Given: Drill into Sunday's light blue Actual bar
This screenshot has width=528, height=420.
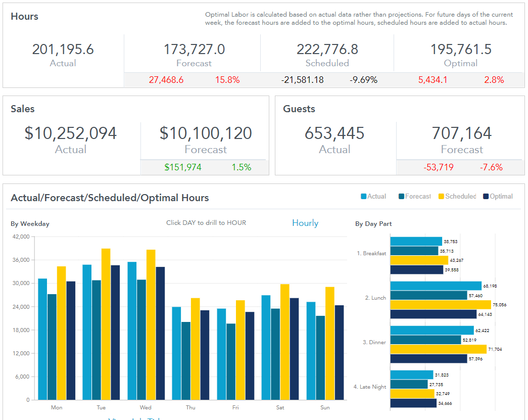Looking at the screenshot, I should 311,351.
